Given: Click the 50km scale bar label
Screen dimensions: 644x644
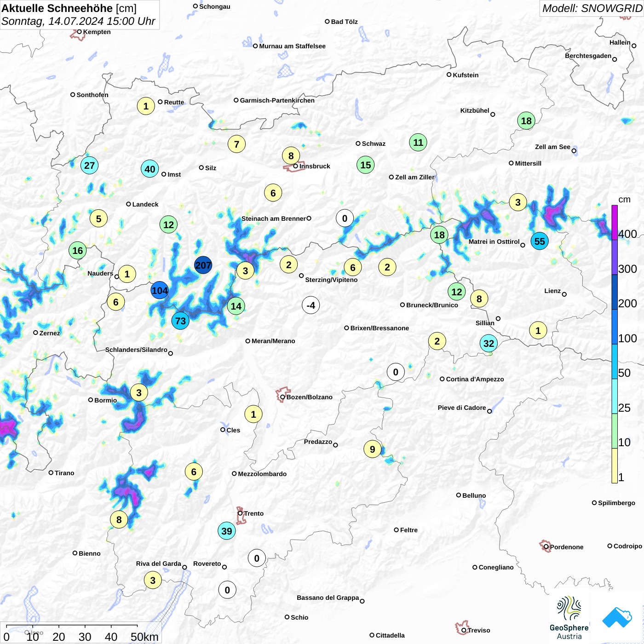Looking at the screenshot, I should [144, 637].
